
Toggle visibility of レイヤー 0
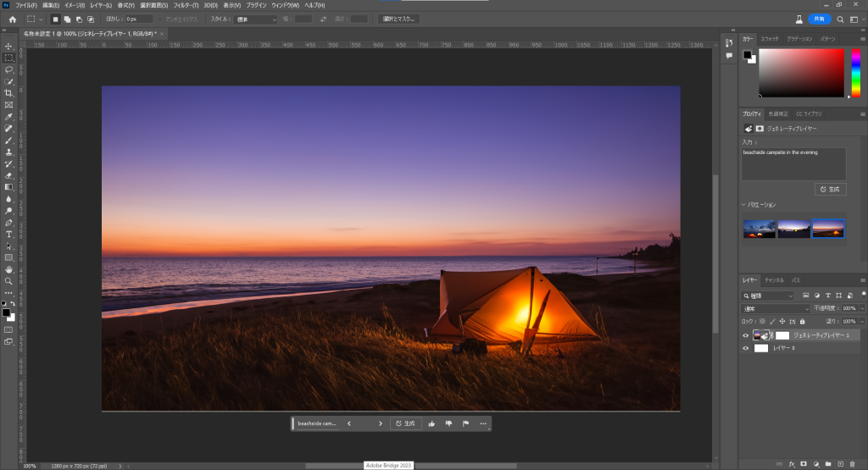[746, 348]
